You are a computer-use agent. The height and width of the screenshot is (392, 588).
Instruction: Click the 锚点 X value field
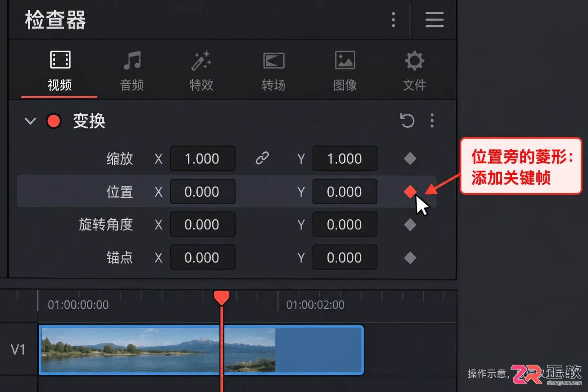203,258
